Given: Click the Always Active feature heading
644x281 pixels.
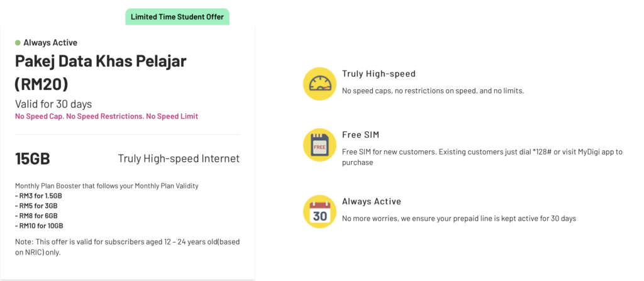Looking at the screenshot, I should pos(372,201).
